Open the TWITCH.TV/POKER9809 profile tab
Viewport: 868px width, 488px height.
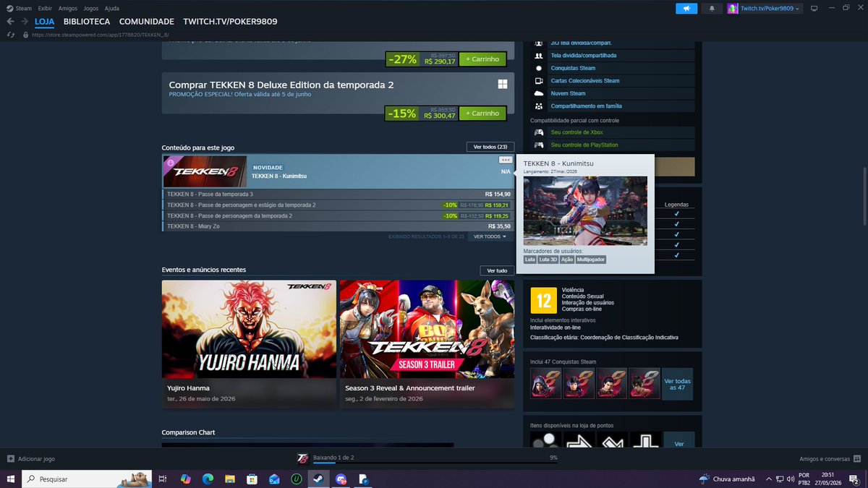click(230, 22)
